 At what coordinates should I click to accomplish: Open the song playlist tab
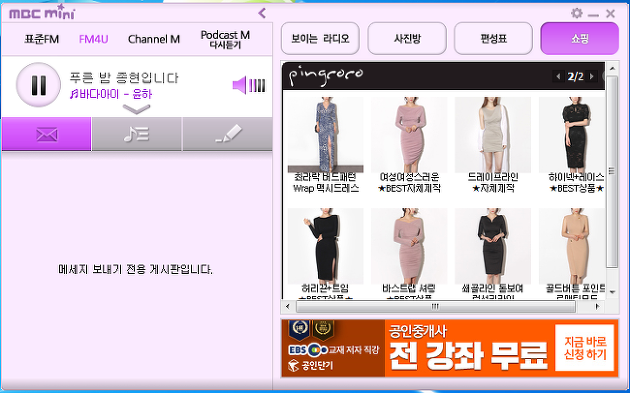(137, 134)
